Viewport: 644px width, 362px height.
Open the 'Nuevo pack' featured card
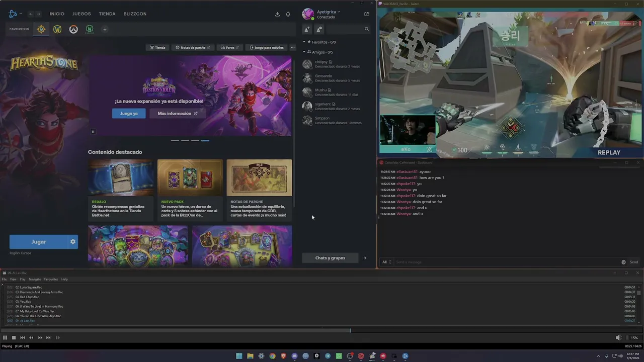(190, 190)
